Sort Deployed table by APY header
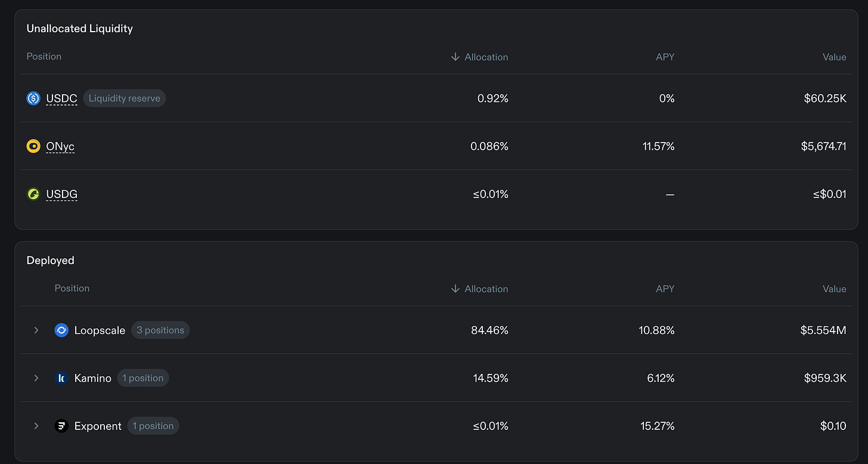This screenshot has height=464, width=868. point(665,289)
